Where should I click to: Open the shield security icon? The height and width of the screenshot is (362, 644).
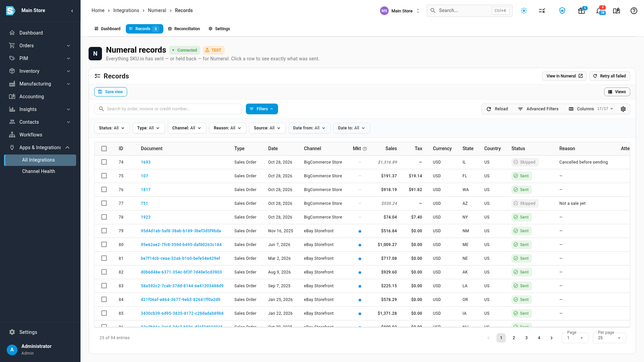[x=562, y=11]
